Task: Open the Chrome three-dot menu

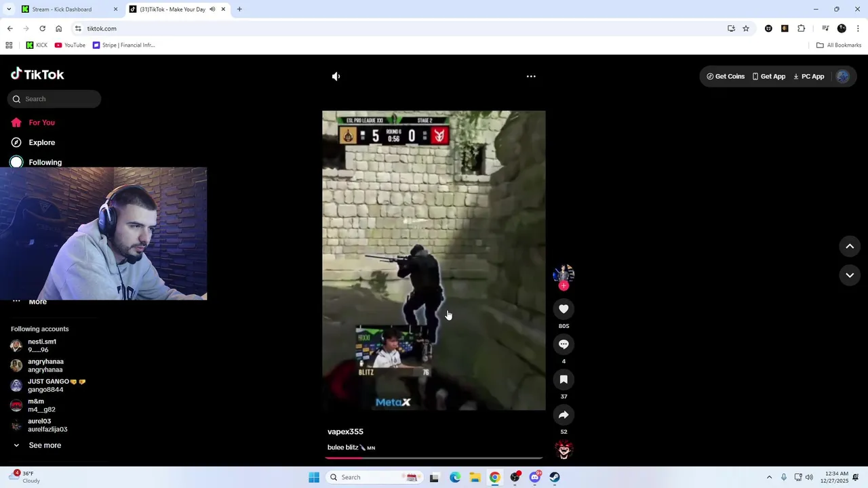Action: tap(859, 28)
